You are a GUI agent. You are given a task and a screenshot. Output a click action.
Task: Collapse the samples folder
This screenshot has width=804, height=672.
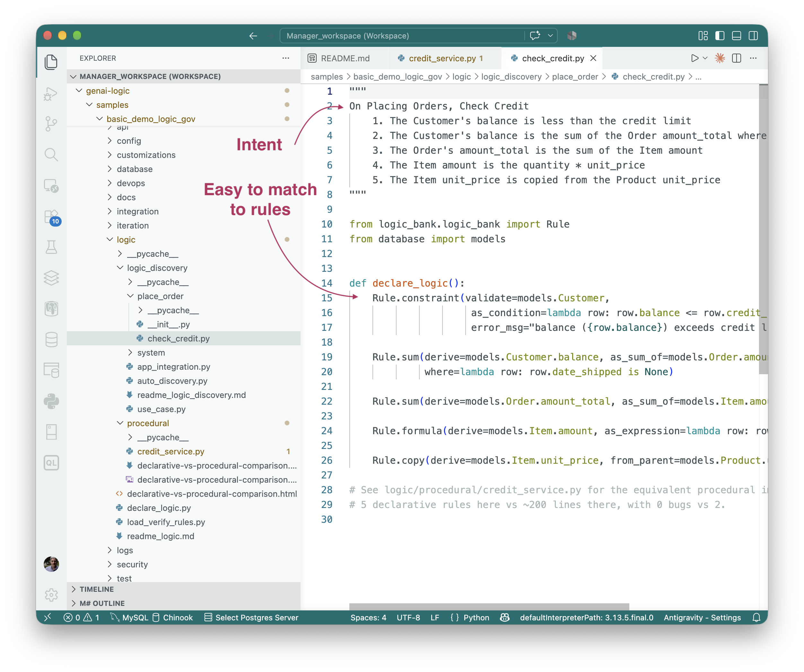coord(90,105)
